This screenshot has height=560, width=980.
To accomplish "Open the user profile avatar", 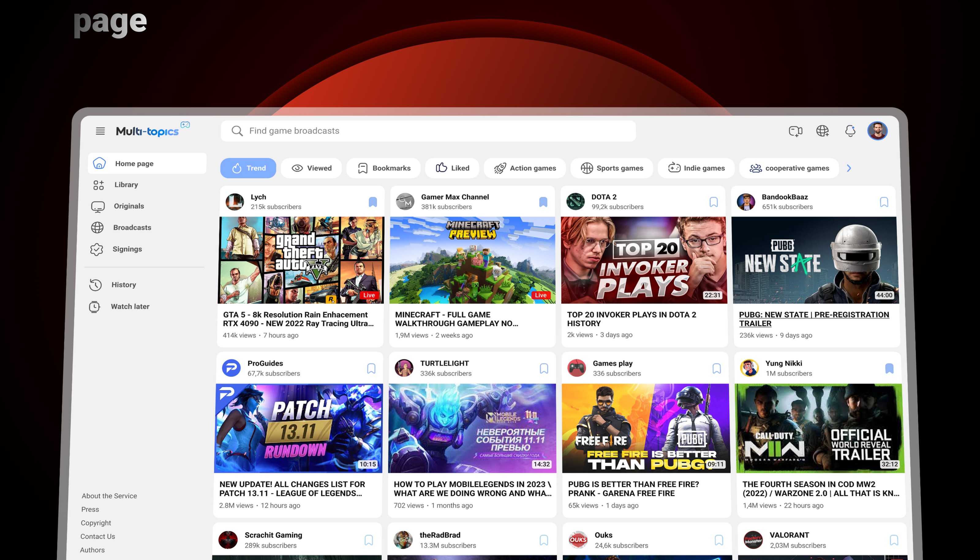I will point(877,131).
